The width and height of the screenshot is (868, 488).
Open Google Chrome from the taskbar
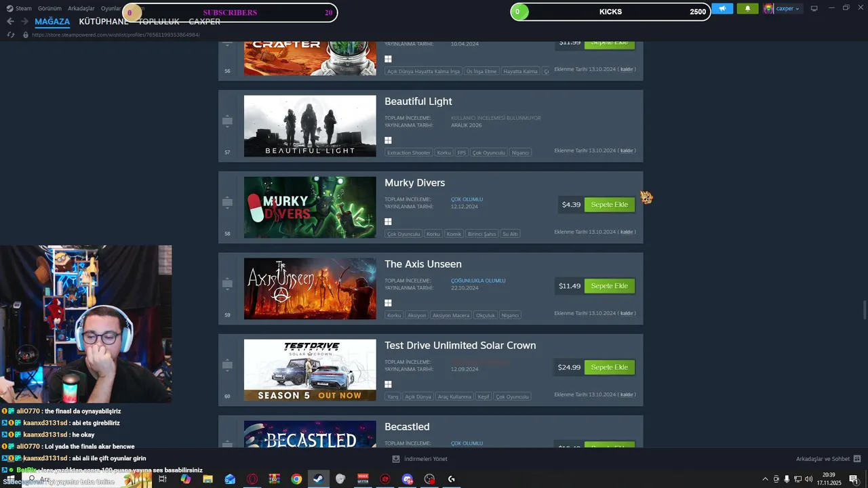coord(296,479)
